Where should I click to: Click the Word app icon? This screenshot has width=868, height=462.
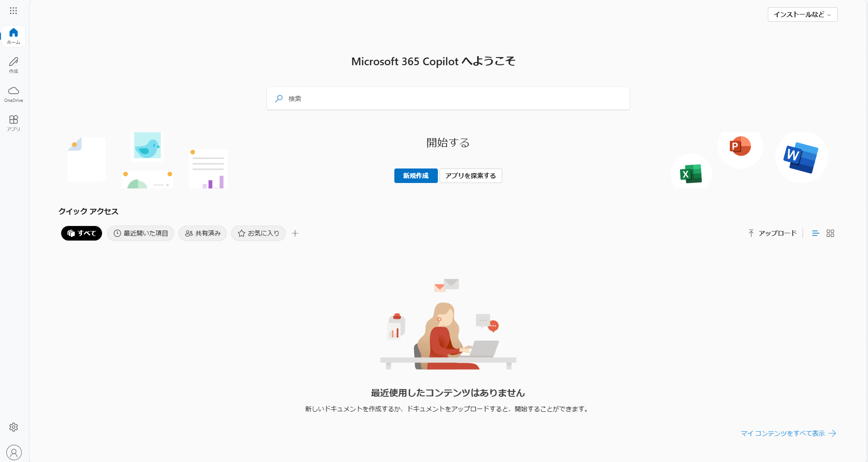(801, 158)
